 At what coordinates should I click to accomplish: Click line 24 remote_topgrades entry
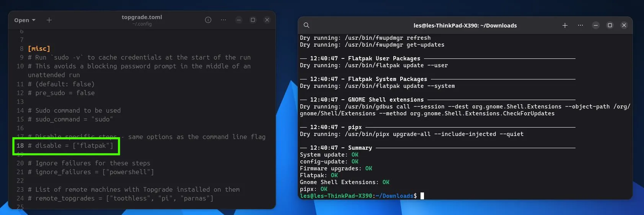coord(121,198)
